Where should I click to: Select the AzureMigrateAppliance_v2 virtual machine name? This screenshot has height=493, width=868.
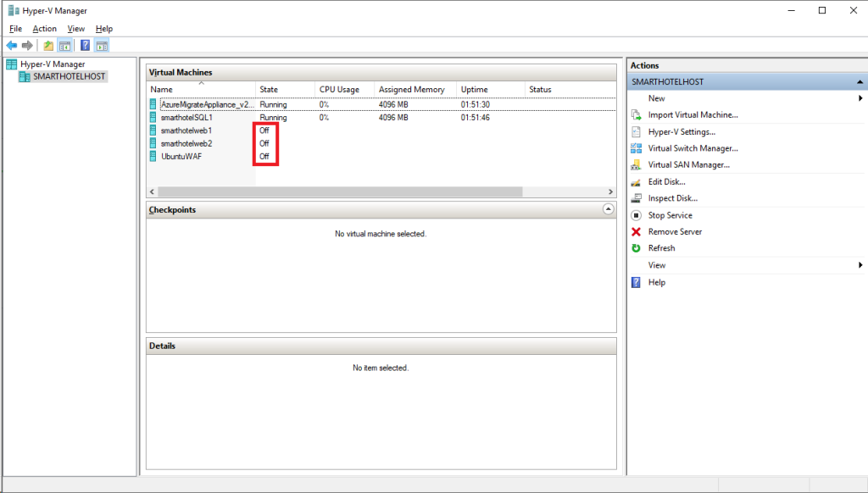tap(208, 104)
